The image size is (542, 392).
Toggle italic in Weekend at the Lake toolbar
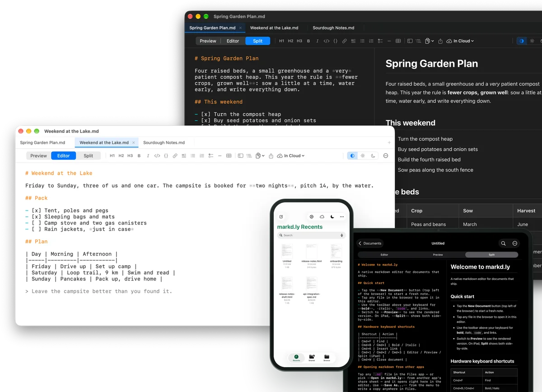pos(148,156)
